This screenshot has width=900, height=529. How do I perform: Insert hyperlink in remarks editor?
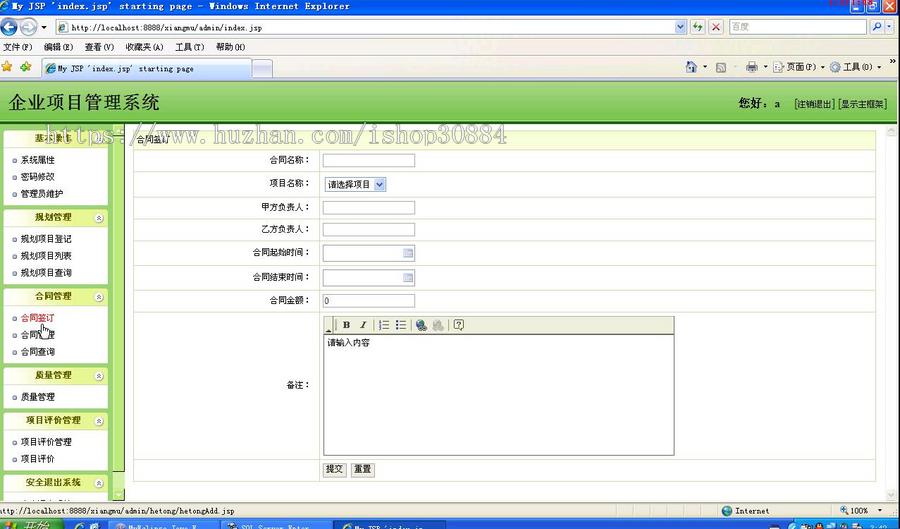[421, 325]
